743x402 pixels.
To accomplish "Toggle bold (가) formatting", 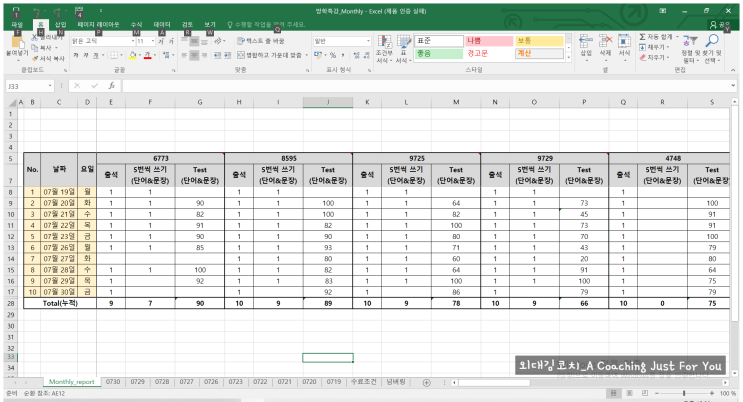I will click(75, 55).
